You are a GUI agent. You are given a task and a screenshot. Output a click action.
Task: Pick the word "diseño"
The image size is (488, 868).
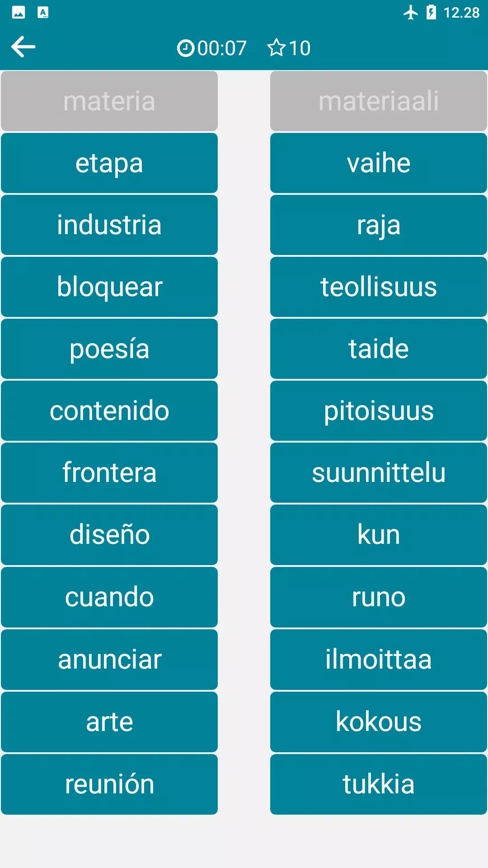[109, 535]
